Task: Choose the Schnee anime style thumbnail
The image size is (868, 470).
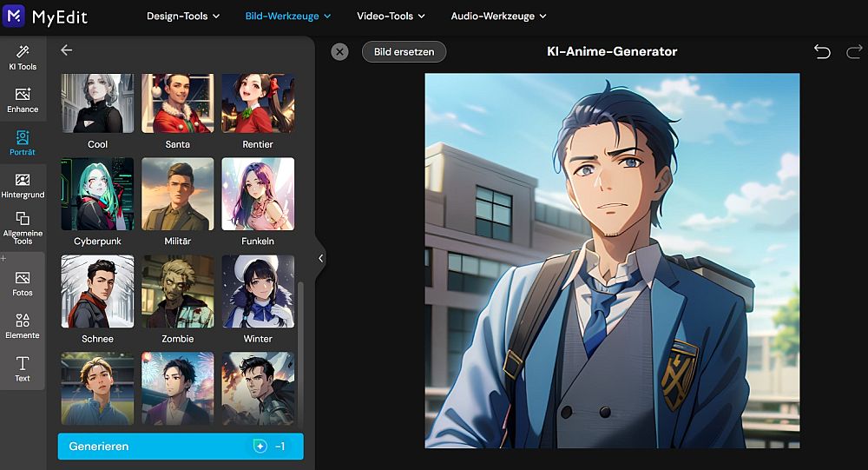Action: (97, 292)
